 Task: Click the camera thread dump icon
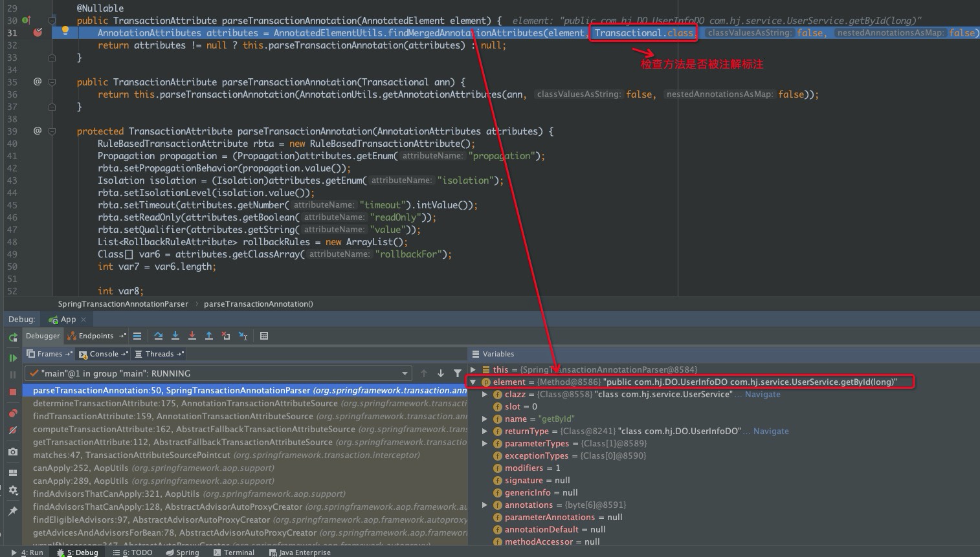(13, 452)
